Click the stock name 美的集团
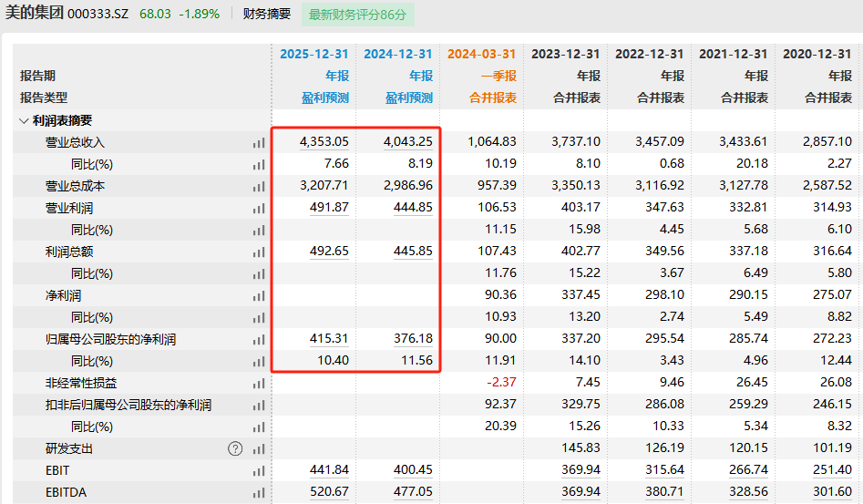Screen dimensions: 863x504 (x=34, y=13)
